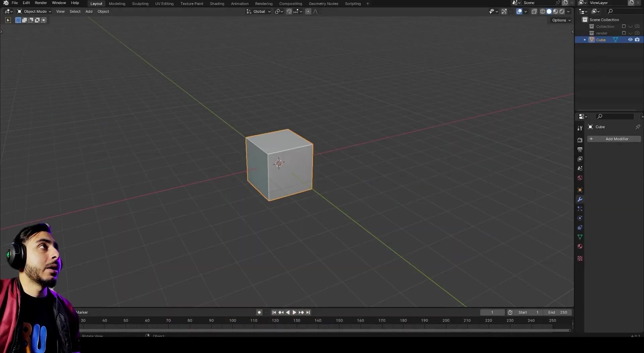
Task: Open the Particles properties tab
Action: point(580,209)
